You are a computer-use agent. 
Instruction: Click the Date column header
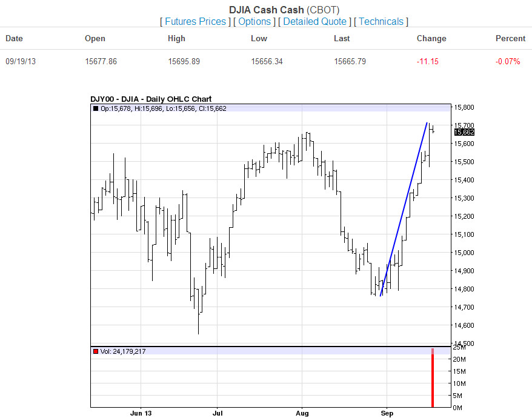coord(15,38)
